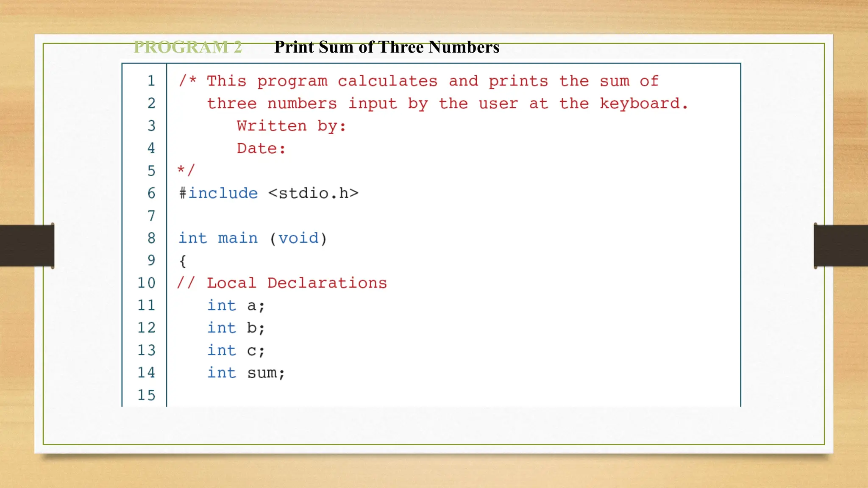Click the 'Date:' comment line
Screen dimensions: 868x488
261,148
